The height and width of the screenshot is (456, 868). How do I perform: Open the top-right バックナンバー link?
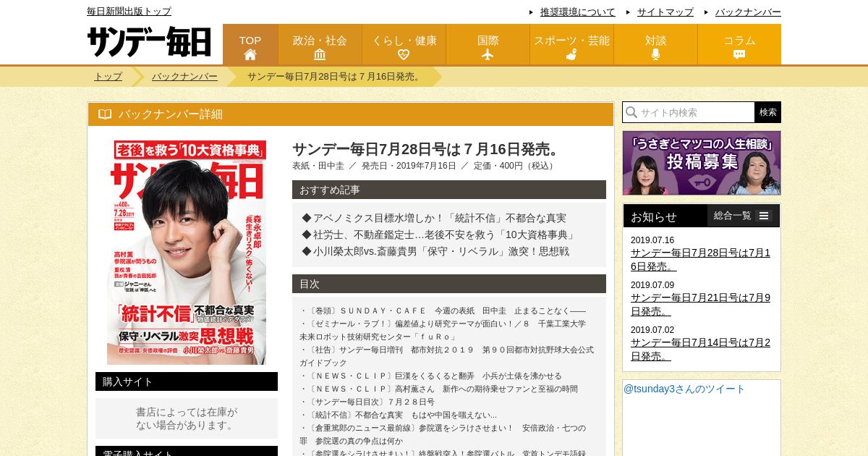pos(748,12)
